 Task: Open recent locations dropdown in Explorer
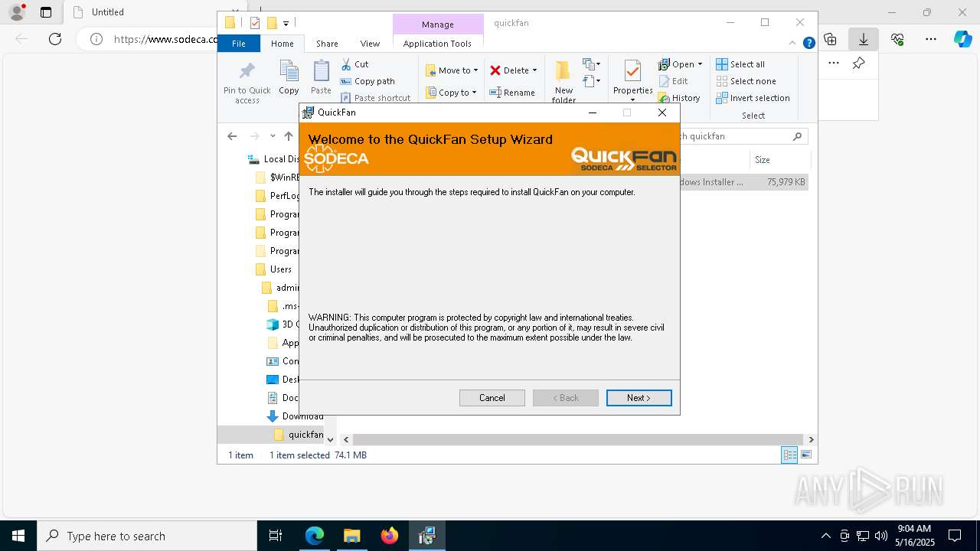coord(273,136)
